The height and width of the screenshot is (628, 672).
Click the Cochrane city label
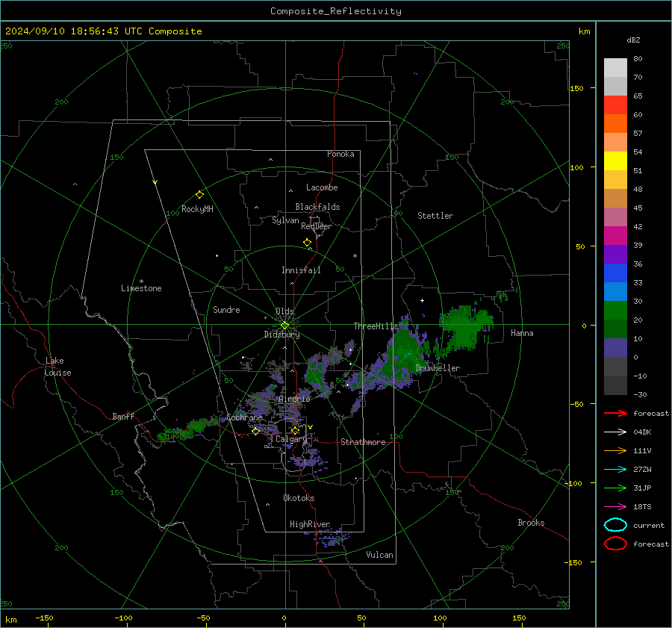point(244,417)
